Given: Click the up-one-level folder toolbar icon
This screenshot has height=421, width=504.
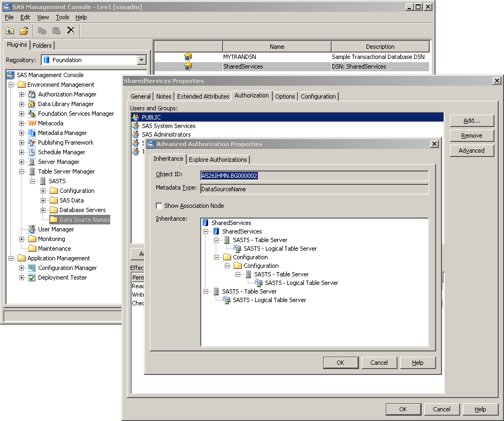Looking at the screenshot, I should [10, 31].
